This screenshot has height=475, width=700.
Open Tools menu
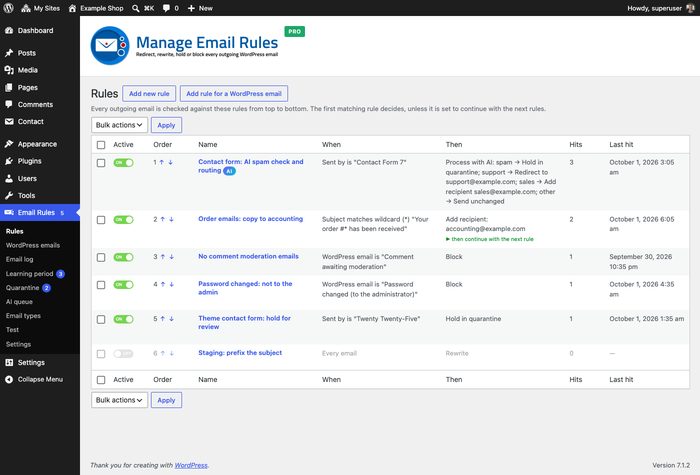[40, 196]
